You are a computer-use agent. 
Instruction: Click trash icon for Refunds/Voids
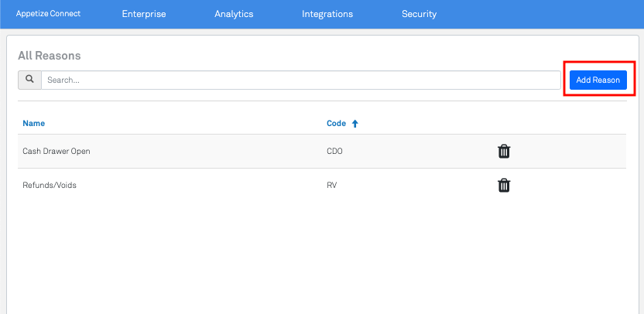tap(504, 185)
